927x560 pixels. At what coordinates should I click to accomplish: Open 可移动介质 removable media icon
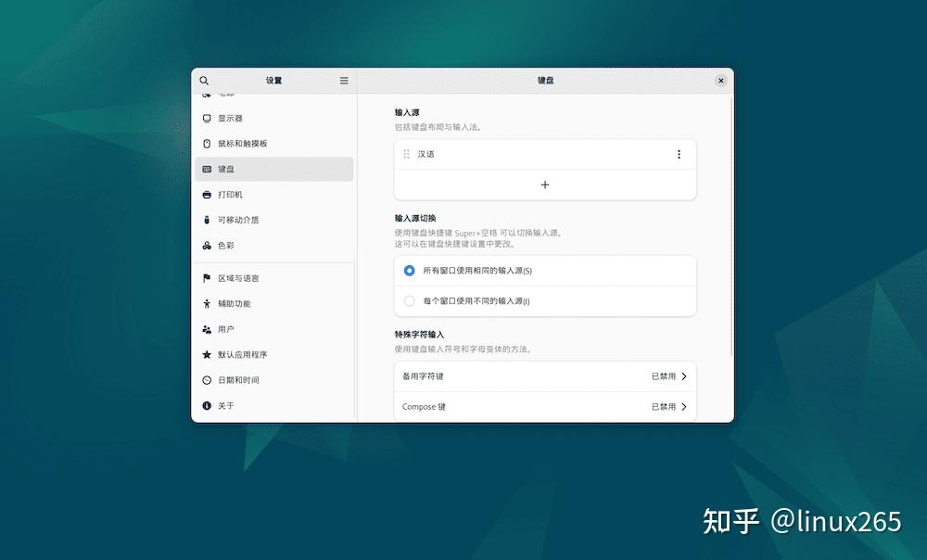click(207, 220)
